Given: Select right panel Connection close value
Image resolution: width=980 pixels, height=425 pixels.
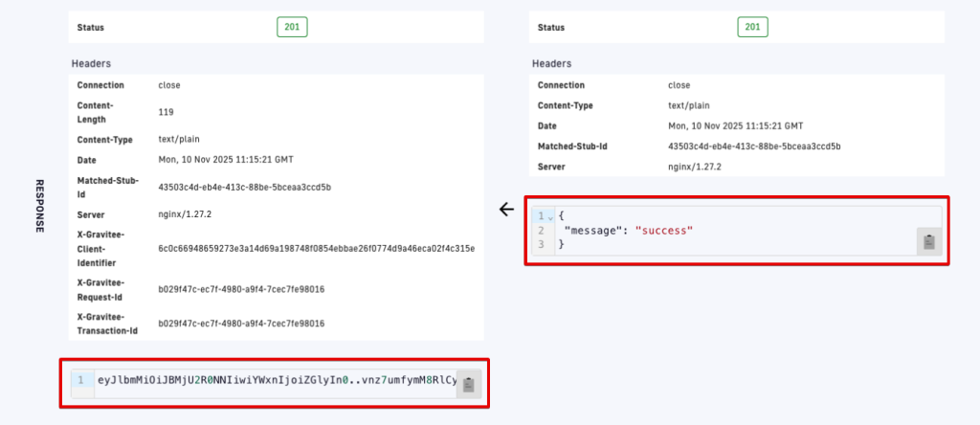Looking at the screenshot, I should [679, 85].
